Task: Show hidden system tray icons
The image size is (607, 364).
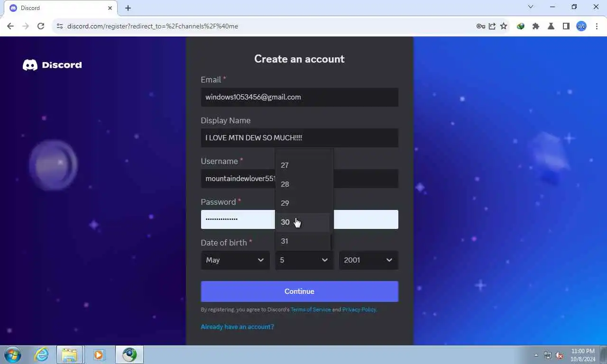Action: coord(536,355)
